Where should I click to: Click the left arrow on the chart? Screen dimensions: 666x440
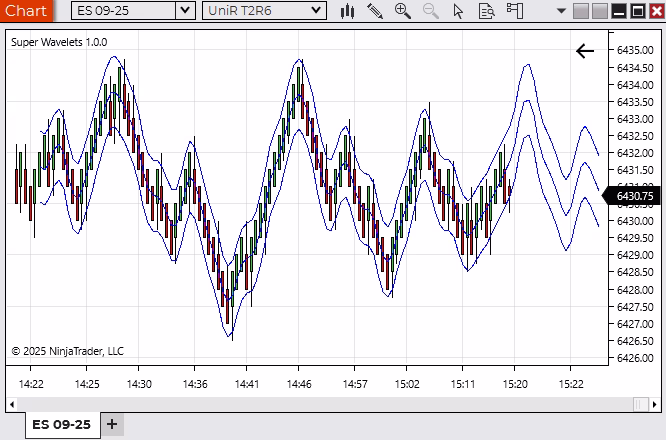(585, 51)
